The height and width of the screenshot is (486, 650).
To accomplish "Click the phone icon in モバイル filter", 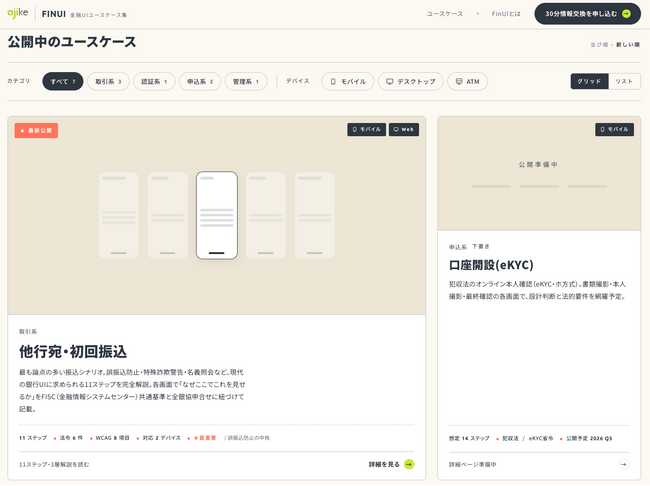I will pyautogui.click(x=333, y=82).
